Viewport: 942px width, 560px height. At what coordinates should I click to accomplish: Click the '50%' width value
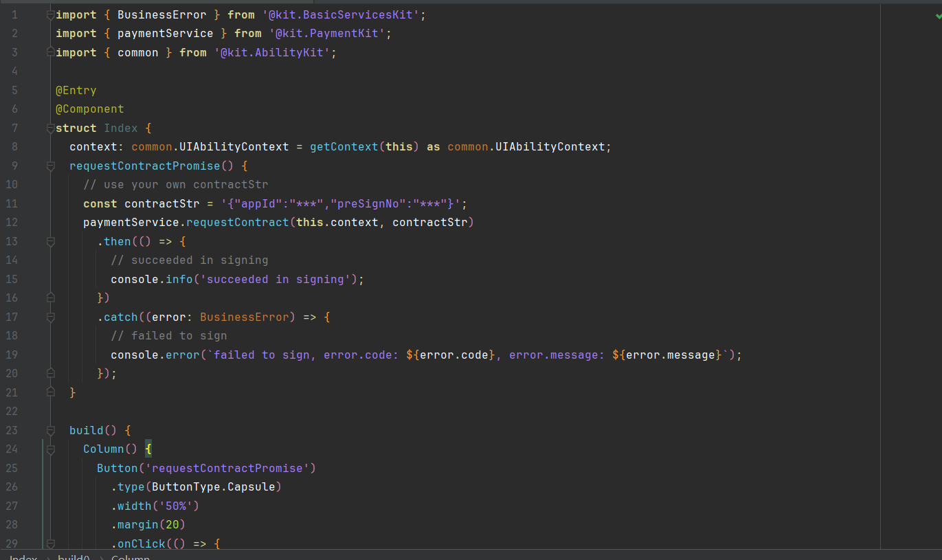[x=176, y=506]
